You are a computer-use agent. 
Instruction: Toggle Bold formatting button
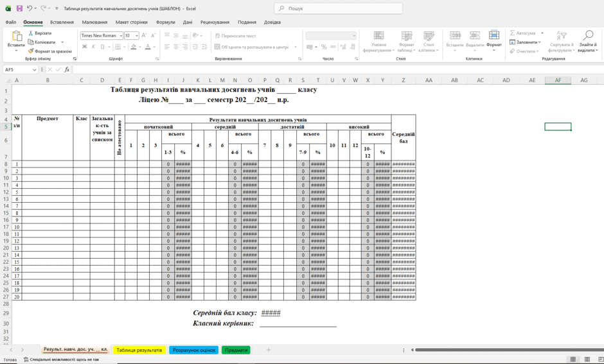[x=84, y=47]
